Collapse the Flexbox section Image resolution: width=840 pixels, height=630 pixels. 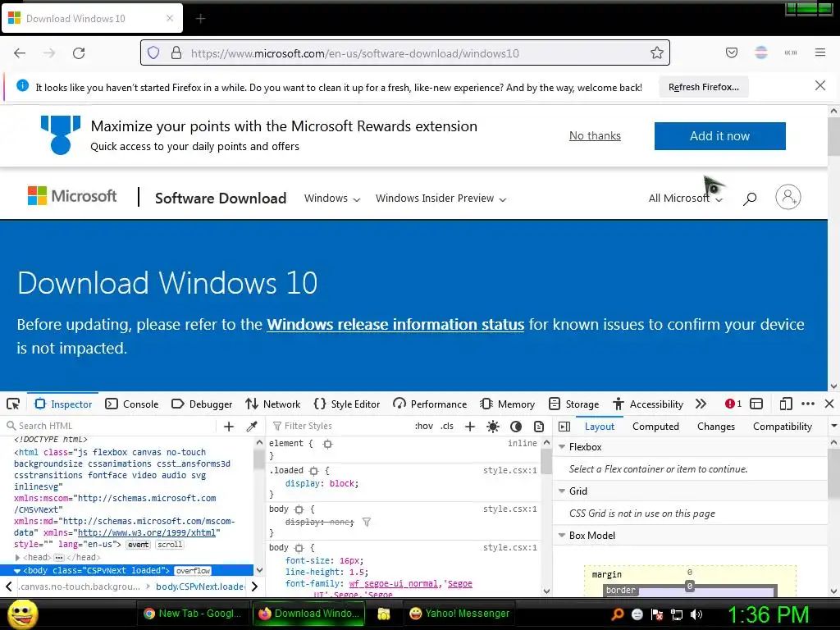pyautogui.click(x=562, y=447)
